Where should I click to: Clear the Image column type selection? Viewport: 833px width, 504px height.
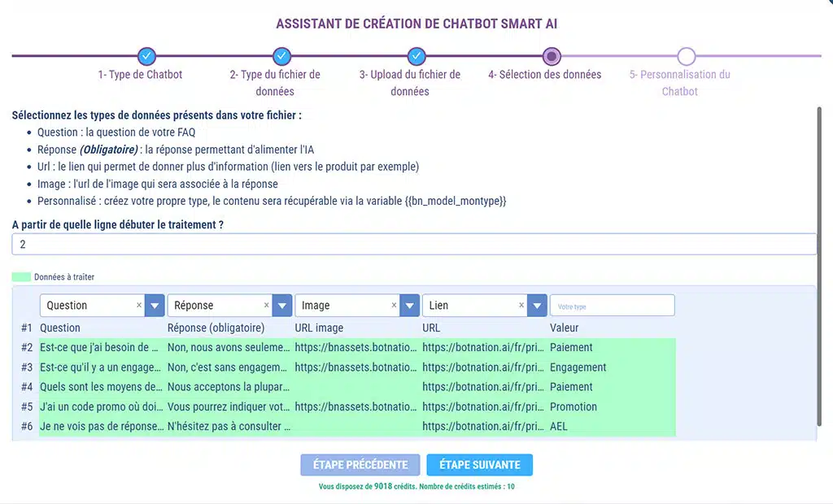tap(395, 306)
